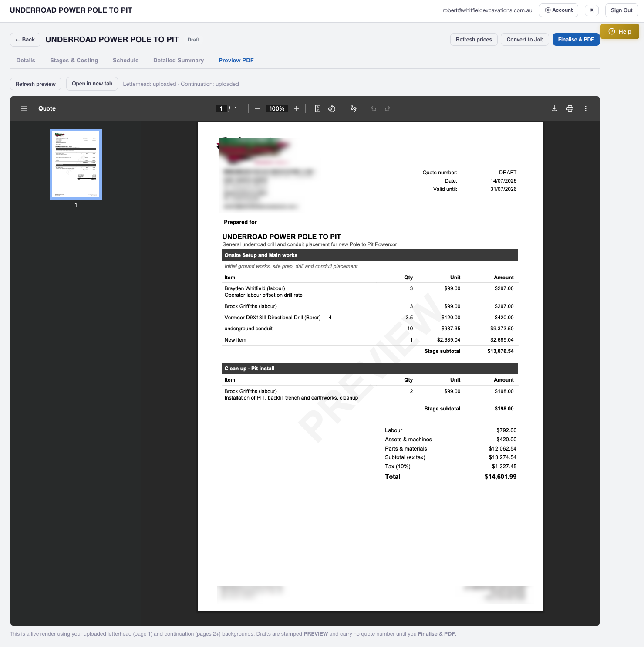Click 'Brayden Whitfield (labour)' line item
This screenshot has width=644, height=647.
point(255,288)
